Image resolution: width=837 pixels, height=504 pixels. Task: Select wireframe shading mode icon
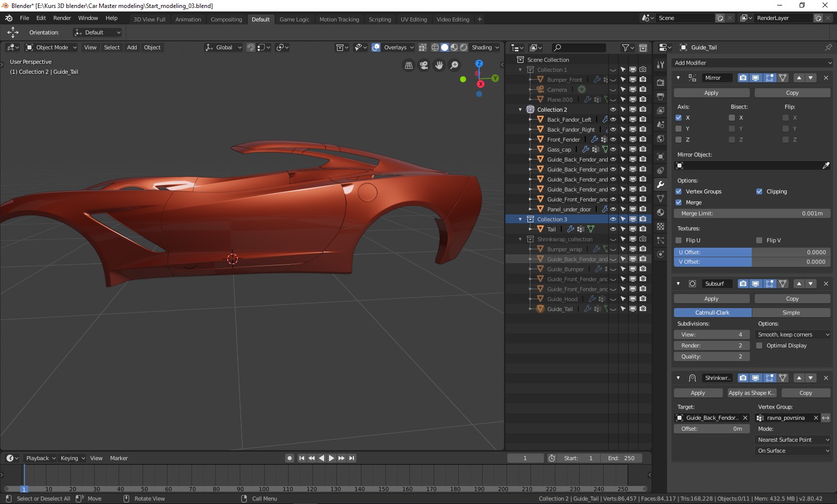[x=435, y=47]
